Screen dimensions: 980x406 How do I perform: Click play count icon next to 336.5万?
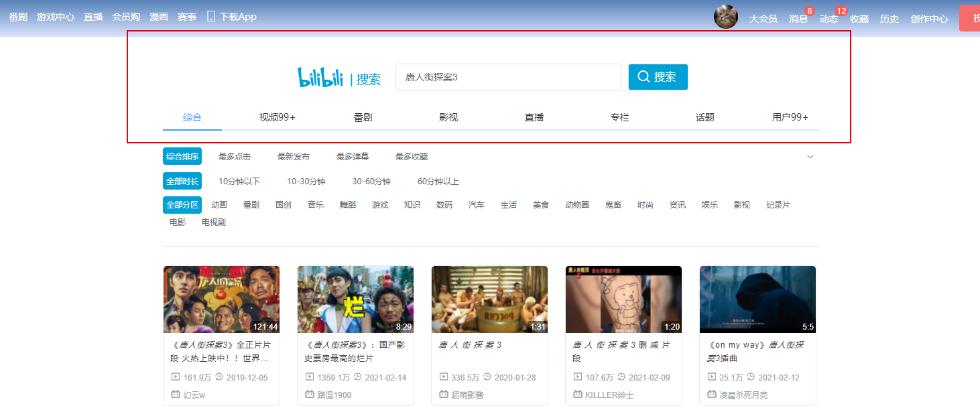click(x=444, y=377)
